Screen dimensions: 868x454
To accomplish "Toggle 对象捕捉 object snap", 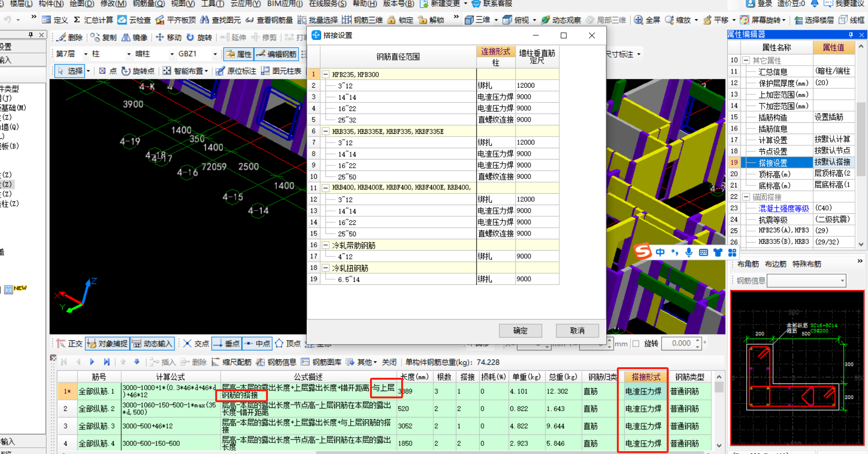I will (x=108, y=343).
